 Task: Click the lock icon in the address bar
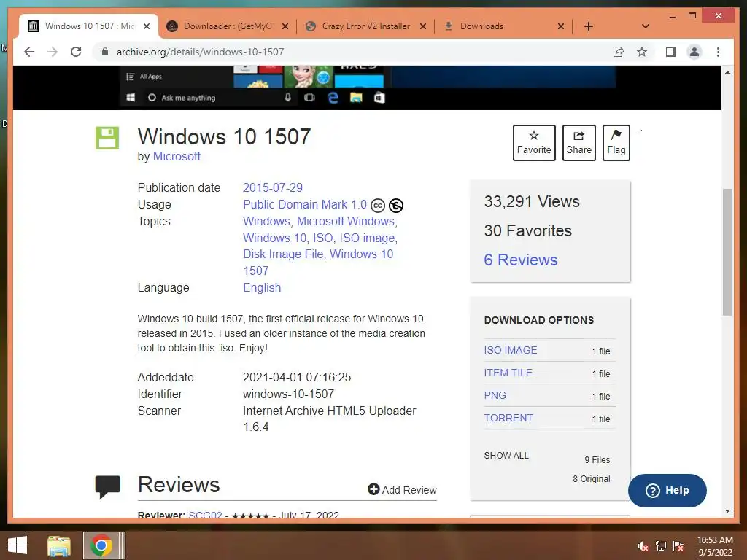[105, 52]
